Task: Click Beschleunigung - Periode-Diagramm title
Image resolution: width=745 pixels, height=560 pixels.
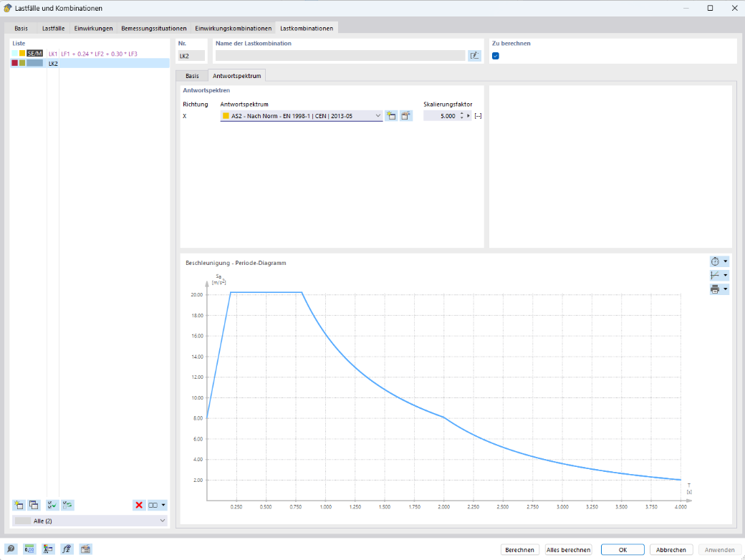Action: (x=236, y=263)
